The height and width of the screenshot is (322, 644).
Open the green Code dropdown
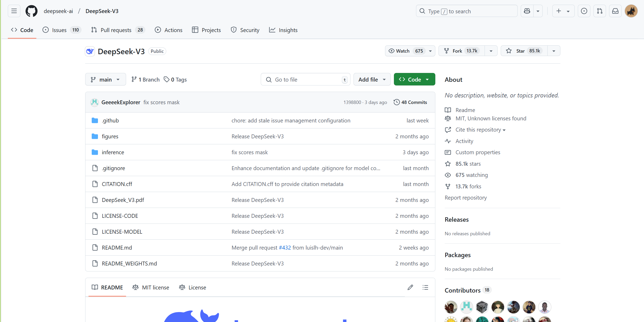click(x=414, y=79)
